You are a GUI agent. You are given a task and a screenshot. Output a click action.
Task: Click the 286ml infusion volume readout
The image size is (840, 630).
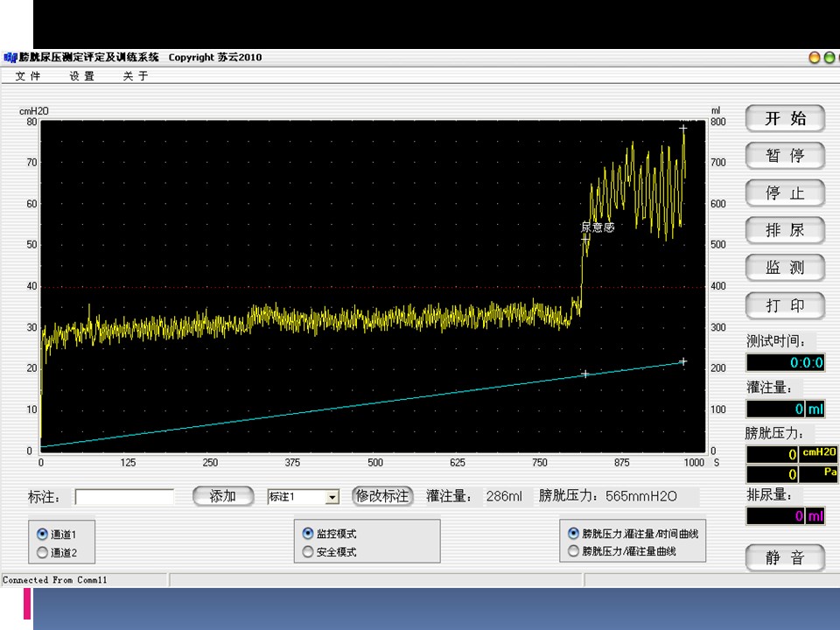[504, 497]
